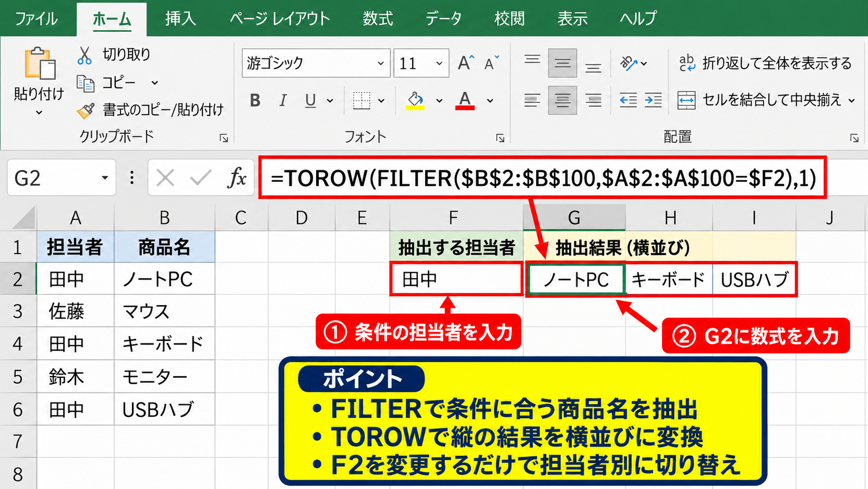Increase font size with large A icon
This screenshot has height=489, width=868.
tap(466, 63)
